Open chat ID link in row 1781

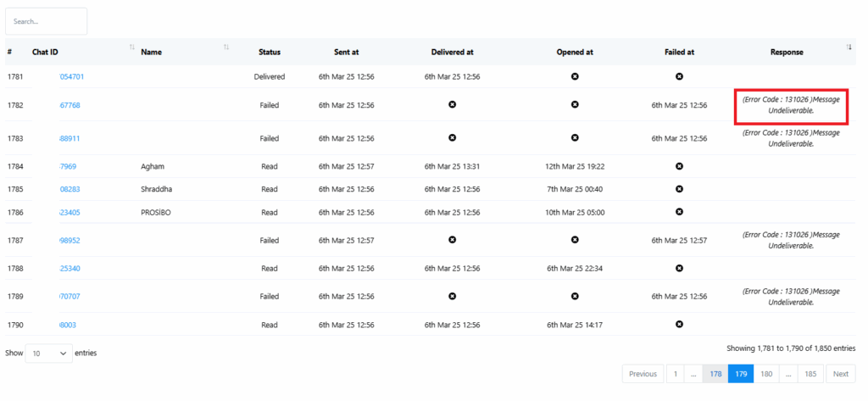click(x=72, y=76)
